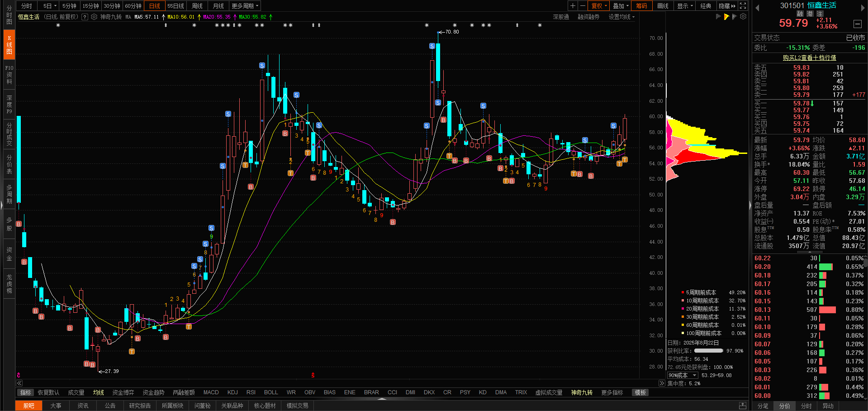
Task: Toggle 画线 drawing tools
Action: 663,6
